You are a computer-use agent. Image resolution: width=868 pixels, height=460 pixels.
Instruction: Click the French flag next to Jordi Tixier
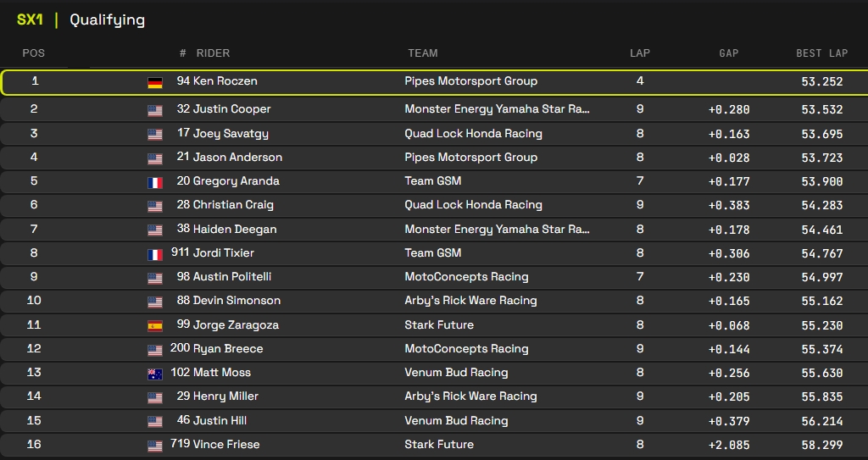click(154, 254)
